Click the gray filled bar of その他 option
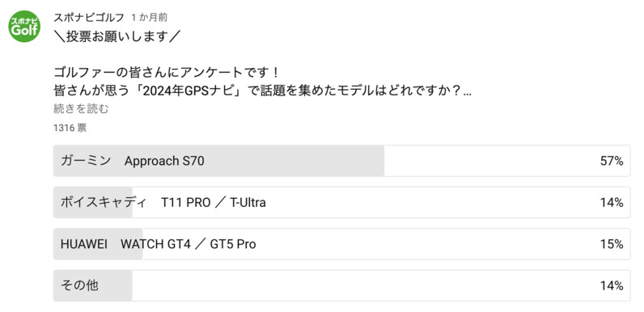Viewport: 644px width, 312px height. (93, 285)
